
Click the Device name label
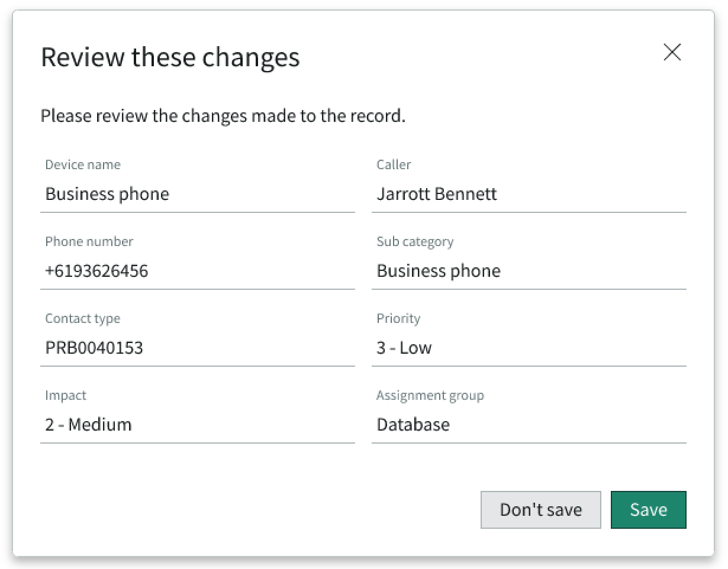[x=83, y=164]
